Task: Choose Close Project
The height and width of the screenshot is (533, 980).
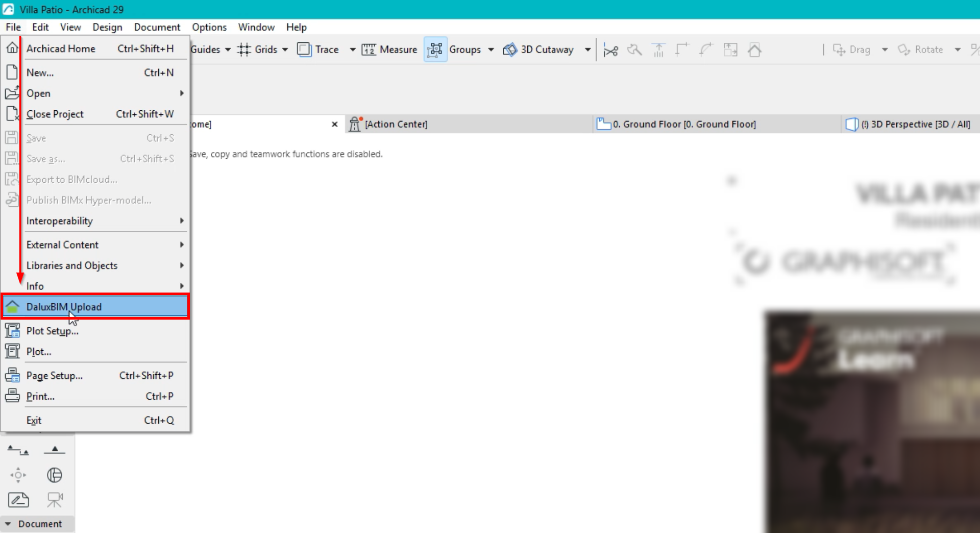Action: click(x=95, y=114)
